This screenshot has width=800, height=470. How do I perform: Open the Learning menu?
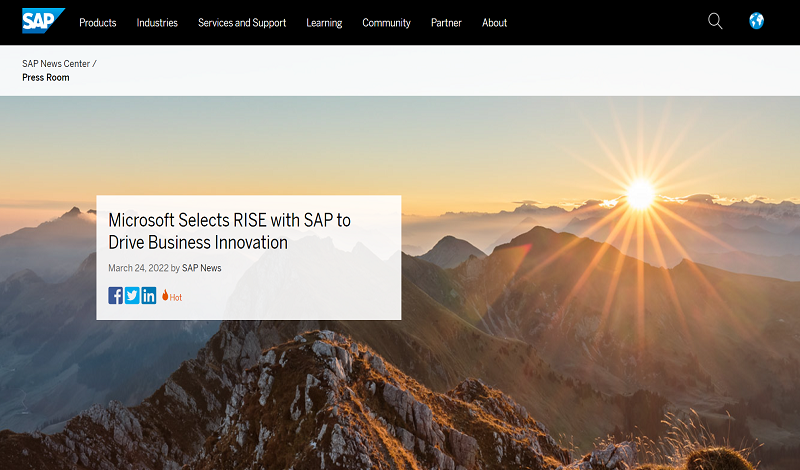click(324, 23)
